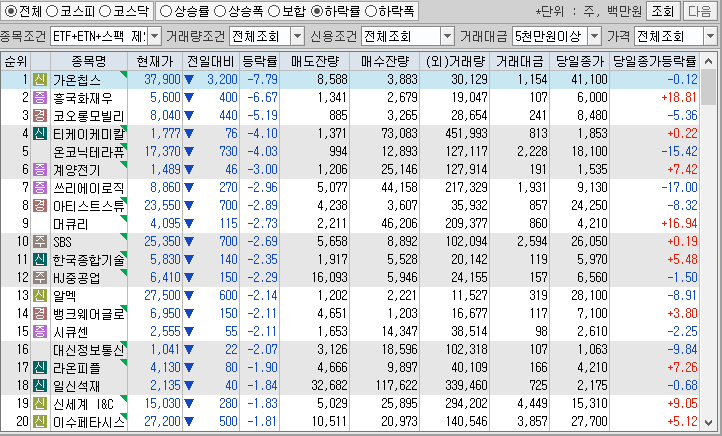The width and height of the screenshot is (722, 436).
Task: Click the vertical scrollbar thumb
Action: point(709,87)
